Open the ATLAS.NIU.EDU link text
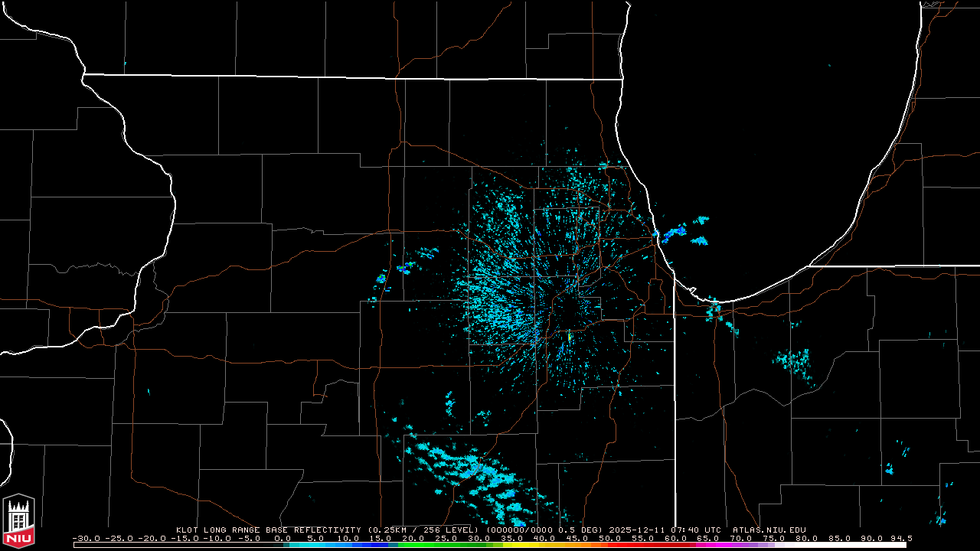 769,530
